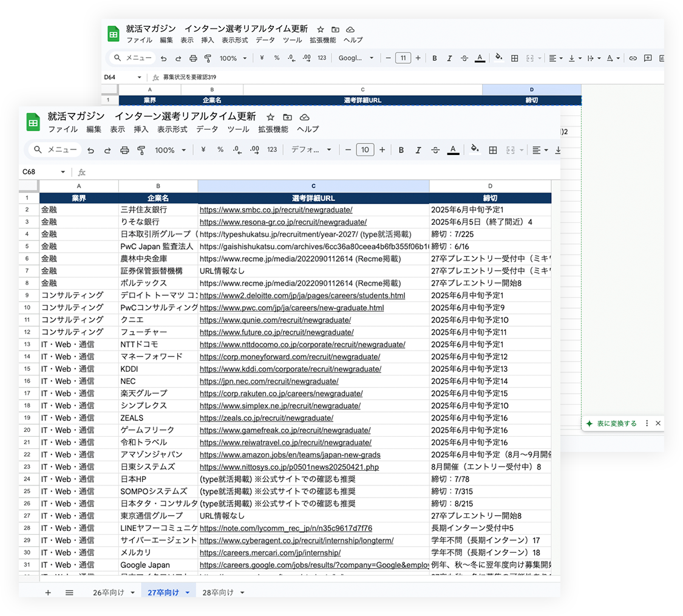Add a new sheet with the plus button
The height and width of the screenshot is (616, 683).
[x=48, y=592]
